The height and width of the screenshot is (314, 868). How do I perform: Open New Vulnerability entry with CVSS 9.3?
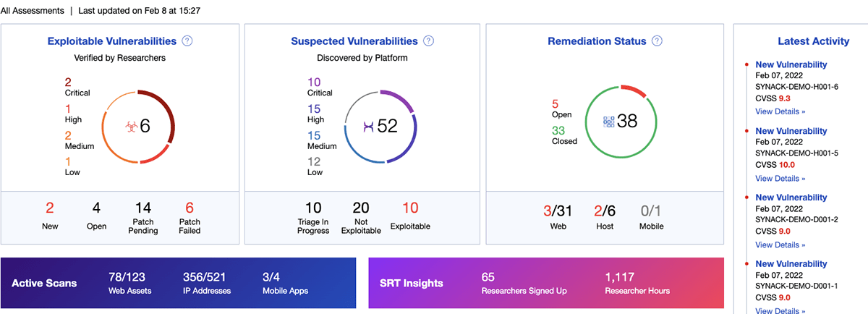click(x=791, y=64)
